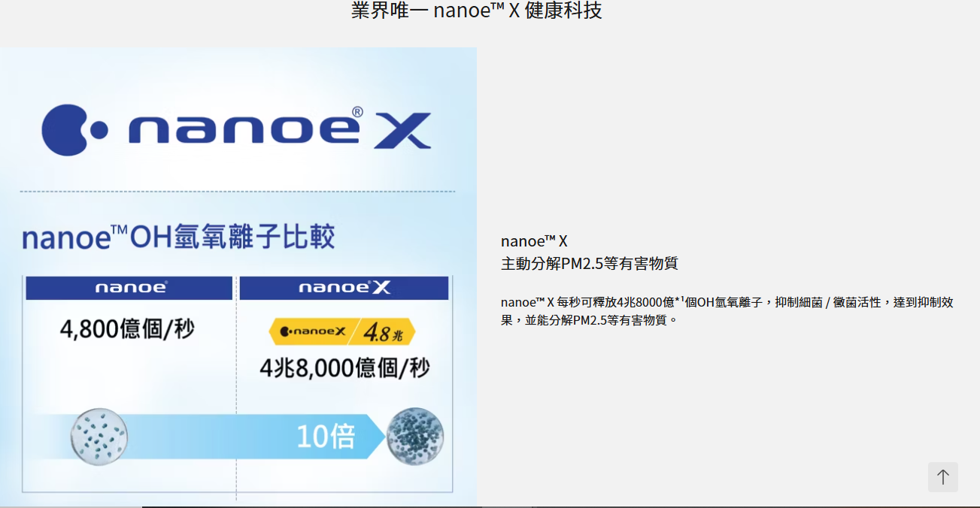Click the registered trademark symbol on logo
The width and height of the screenshot is (980, 508).
(x=357, y=112)
